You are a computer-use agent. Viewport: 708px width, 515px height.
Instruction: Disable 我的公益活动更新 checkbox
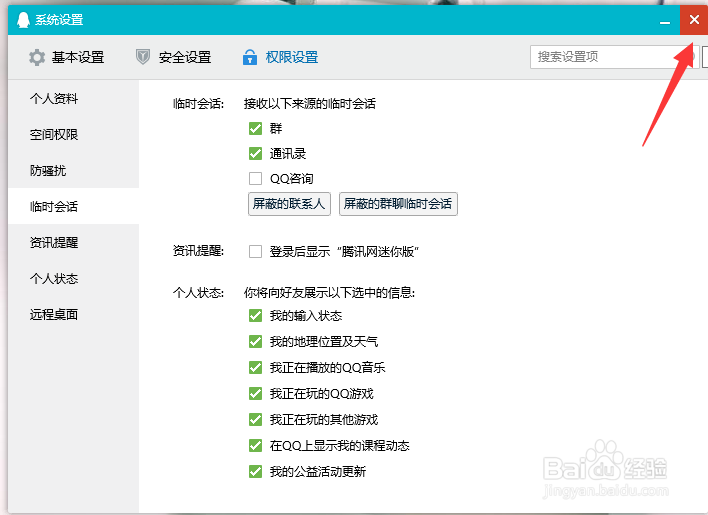[x=256, y=472]
